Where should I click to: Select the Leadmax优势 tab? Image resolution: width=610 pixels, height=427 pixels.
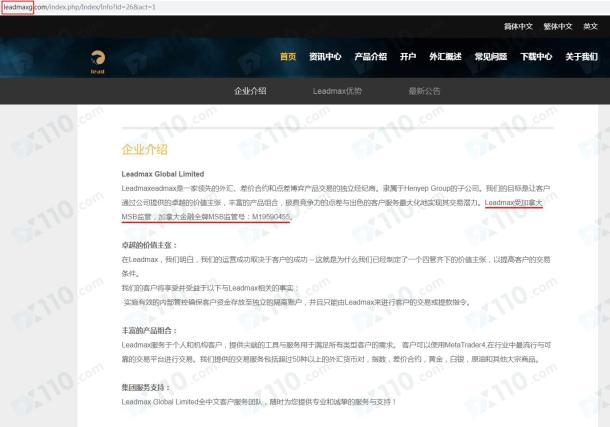pos(337,91)
